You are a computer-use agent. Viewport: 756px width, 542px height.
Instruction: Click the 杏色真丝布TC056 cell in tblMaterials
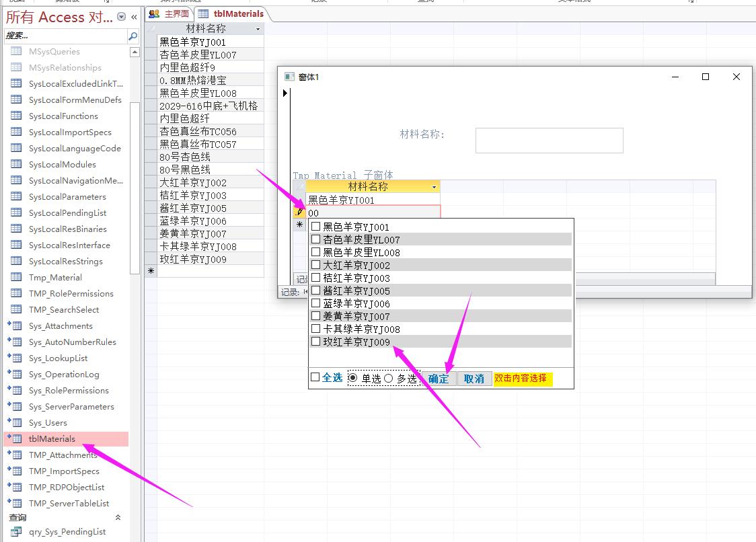click(211, 131)
